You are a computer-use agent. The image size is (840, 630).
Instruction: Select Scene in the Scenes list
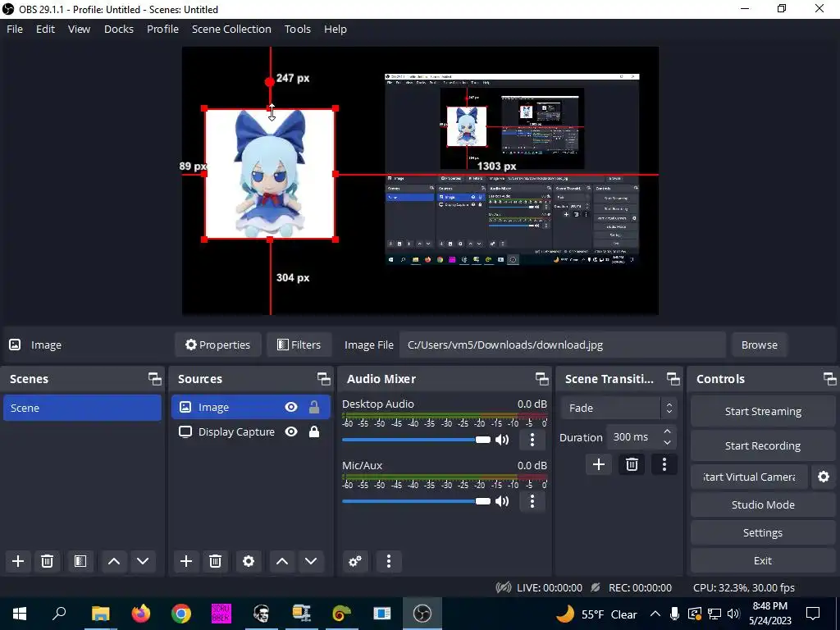tap(82, 408)
